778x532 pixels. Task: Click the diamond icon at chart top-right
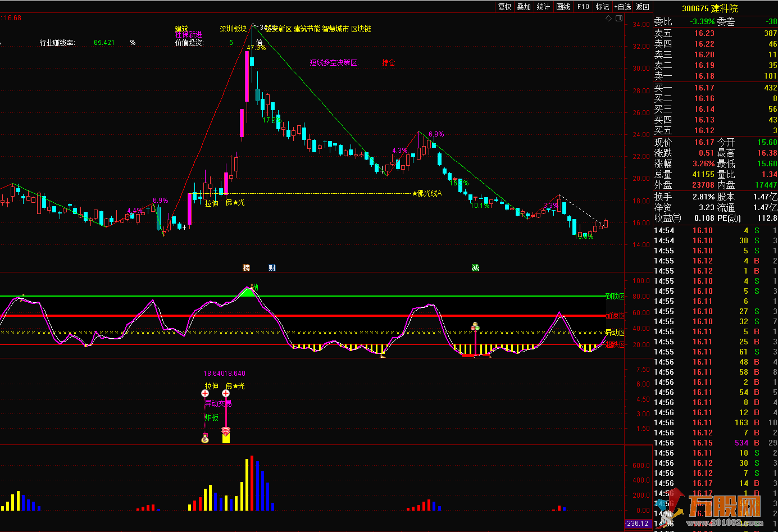(x=608, y=19)
